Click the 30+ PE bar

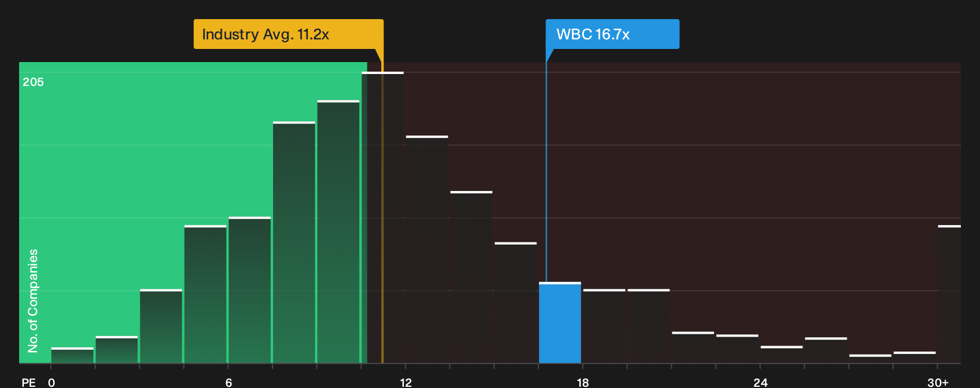point(949,294)
